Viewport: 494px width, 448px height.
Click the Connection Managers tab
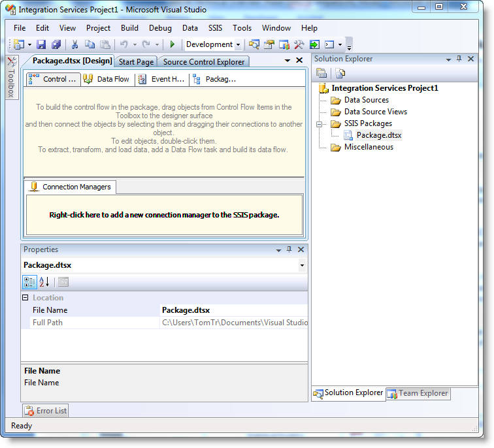point(70,187)
